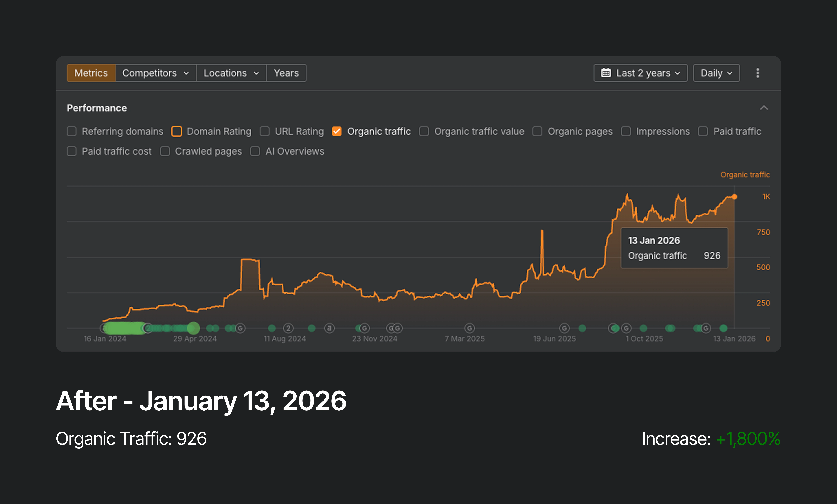Image resolution: width=837 pixels, height=504 pixels.
Task: Click the large green dot near 29 Apr 2024
Action: 193,328
